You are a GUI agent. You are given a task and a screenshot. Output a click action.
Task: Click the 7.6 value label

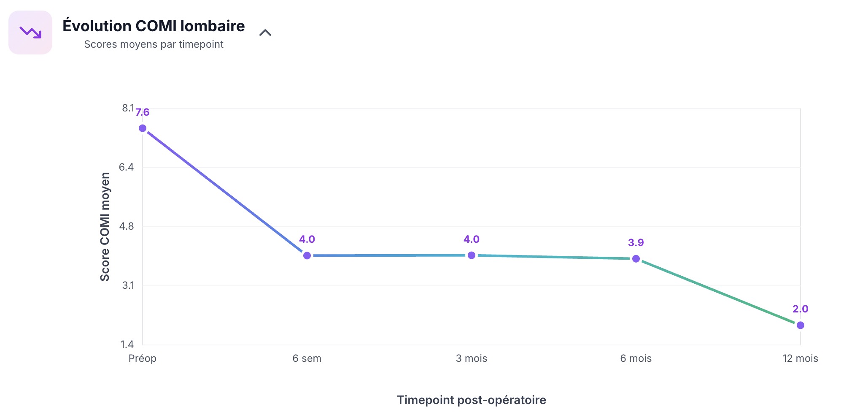pyautogui.click(x=143, y=112)
